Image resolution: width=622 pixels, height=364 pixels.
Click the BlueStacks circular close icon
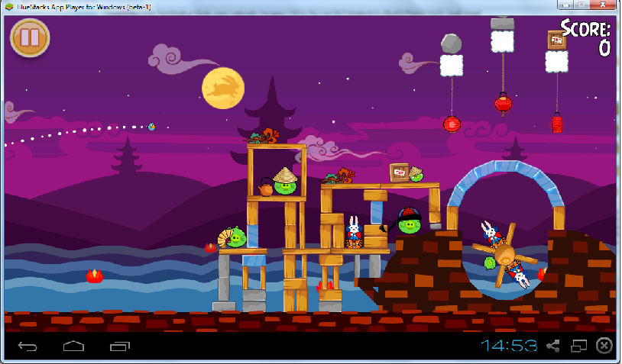click(x=604, y=346)
